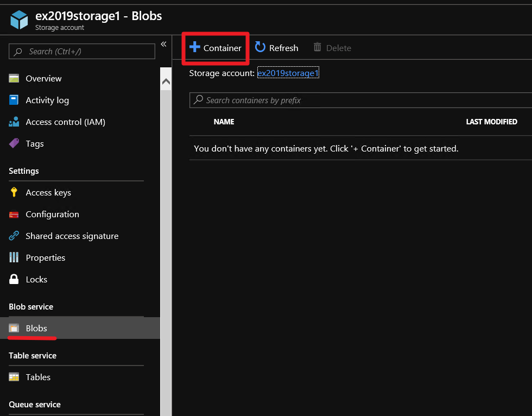Click the sidebar scrollbar up arrow

[166, 81]
